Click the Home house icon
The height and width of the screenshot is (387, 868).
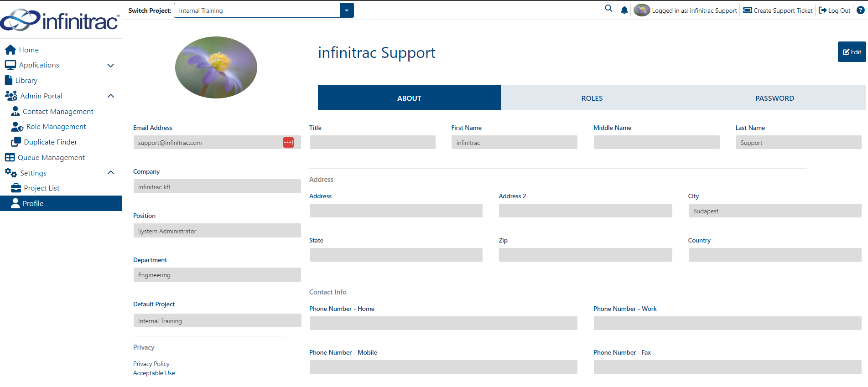click(10, 50)
